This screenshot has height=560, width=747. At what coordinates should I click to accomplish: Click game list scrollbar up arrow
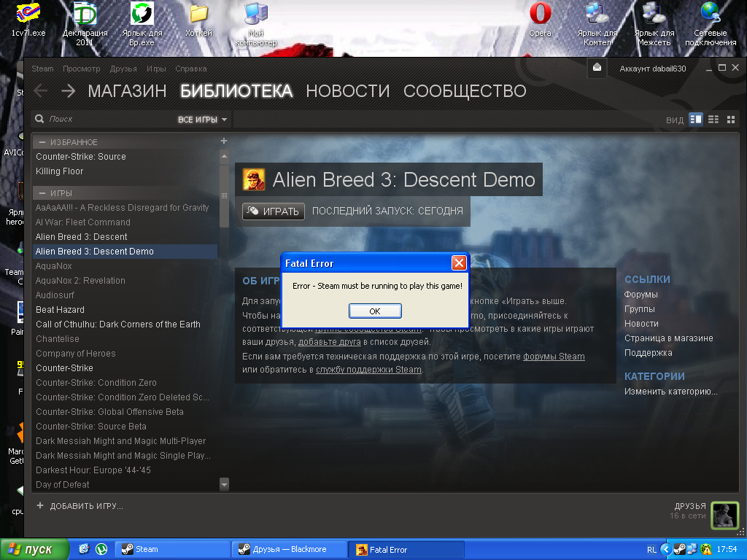pos(224,156)
